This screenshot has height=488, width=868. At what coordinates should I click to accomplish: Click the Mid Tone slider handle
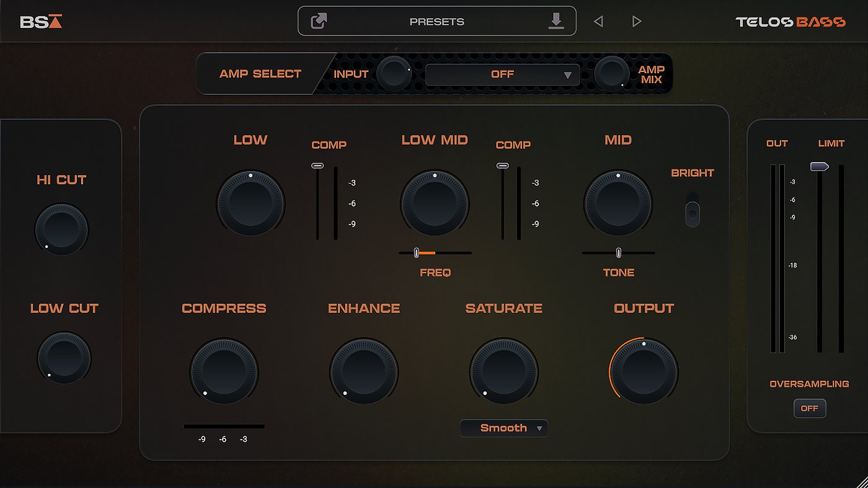coord(618,252)
